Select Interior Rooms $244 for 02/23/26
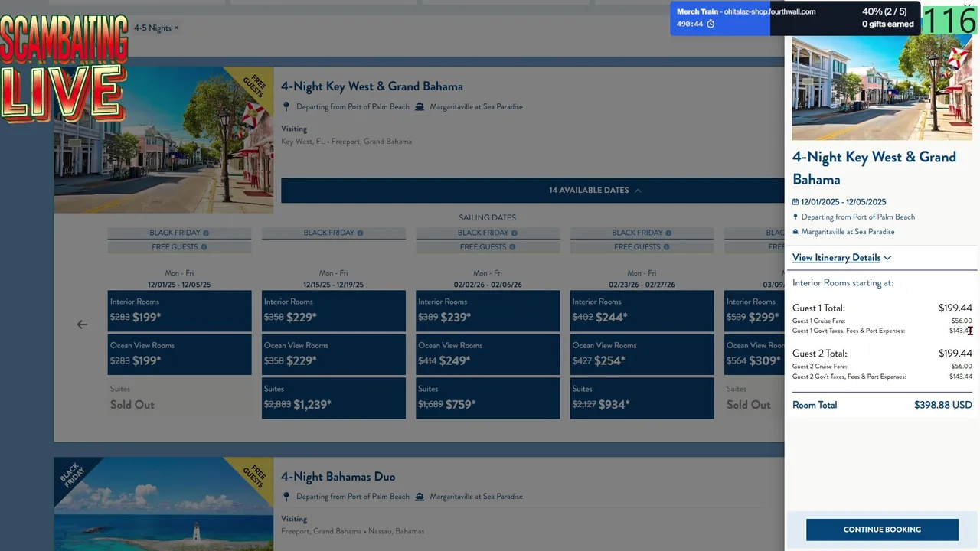The height and width of the screenshot is (551, 980). [642, 311]
